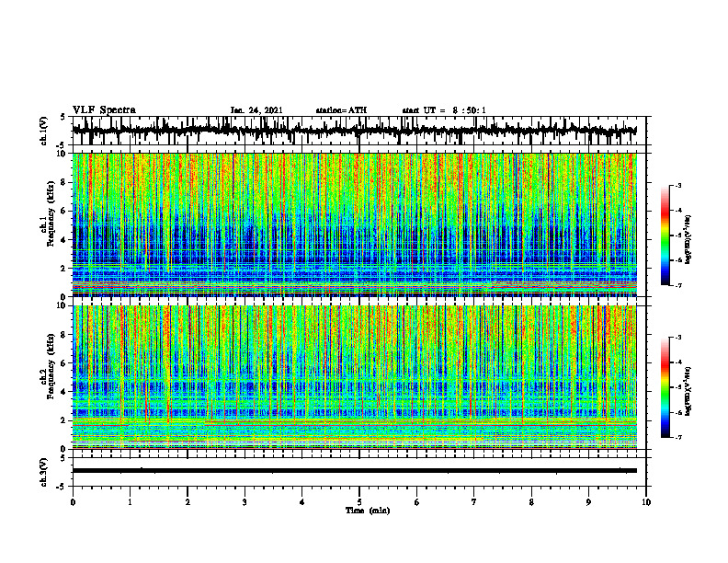Click the ch.3 flat black waveform trace
The image size is (728, 563).
point(354,471)
